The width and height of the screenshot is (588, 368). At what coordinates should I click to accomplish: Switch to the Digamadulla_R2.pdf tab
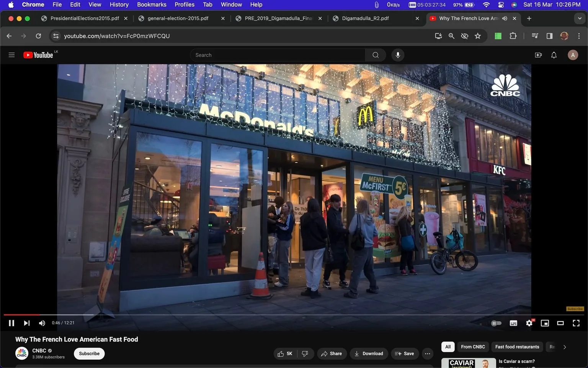point(365,18)
